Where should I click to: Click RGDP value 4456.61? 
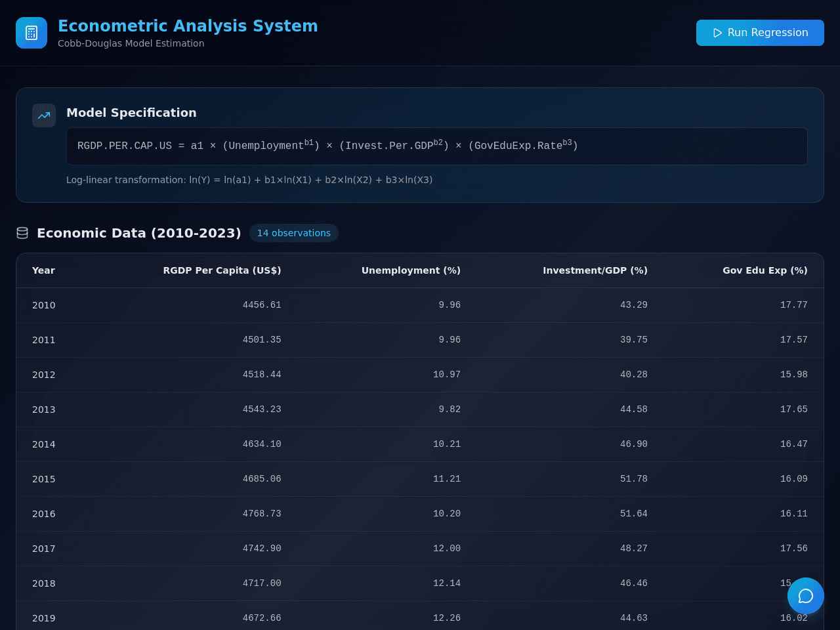pyautogui.click(x=262, y=305)
